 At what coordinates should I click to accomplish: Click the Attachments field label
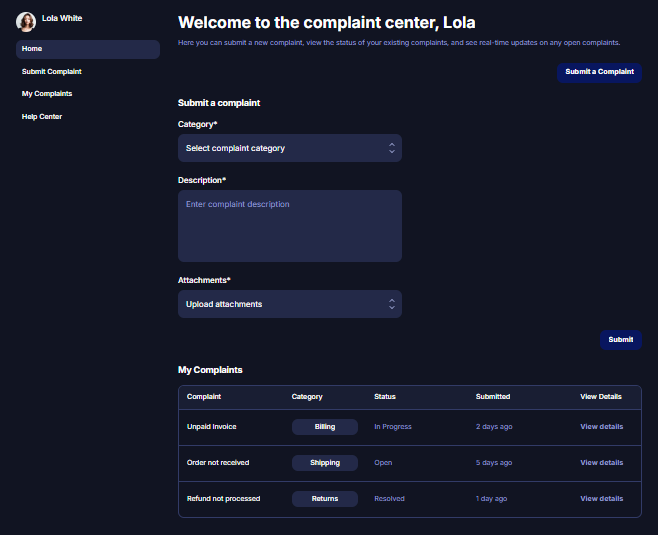(204, 280)
